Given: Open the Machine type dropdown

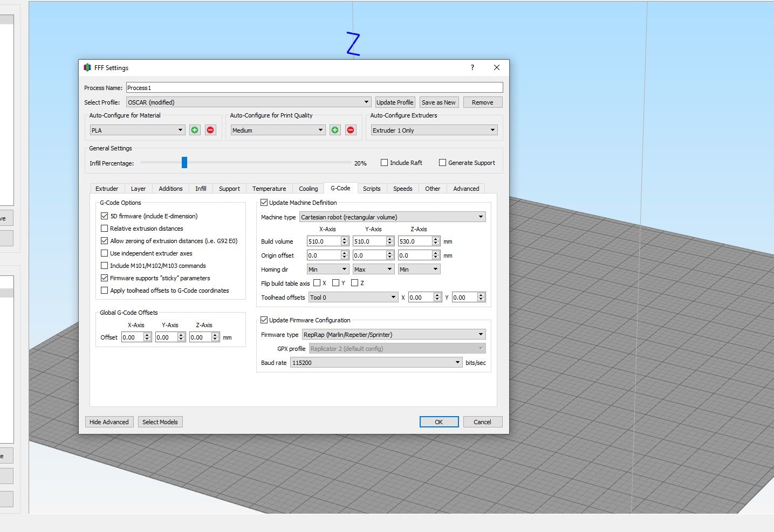Looking at the screenshot, I should [x=393, y=217].
